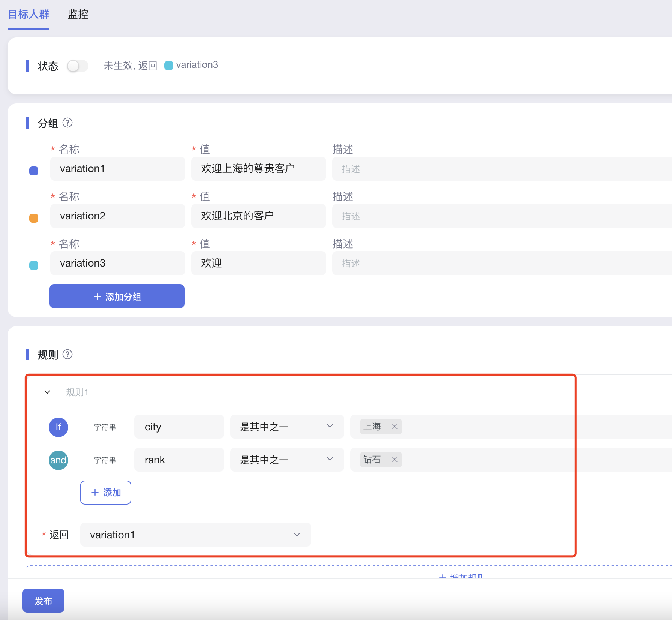Click the teal and condition badge

pyautogui.click(x=58, y=460)
